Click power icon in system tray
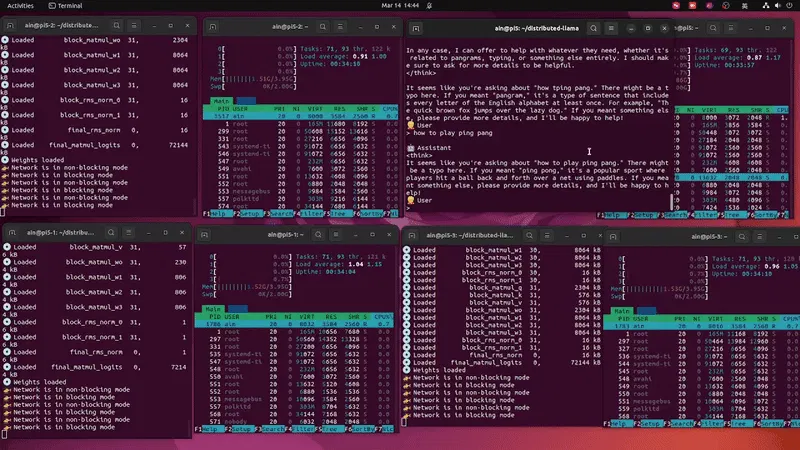 [790, 6]
